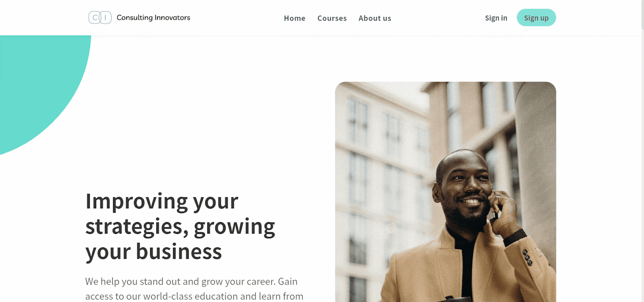Click paragraph line starting 'We help you'
Image resolution: width=644 pixels, height=302 pixels.
tap(191, 281)
